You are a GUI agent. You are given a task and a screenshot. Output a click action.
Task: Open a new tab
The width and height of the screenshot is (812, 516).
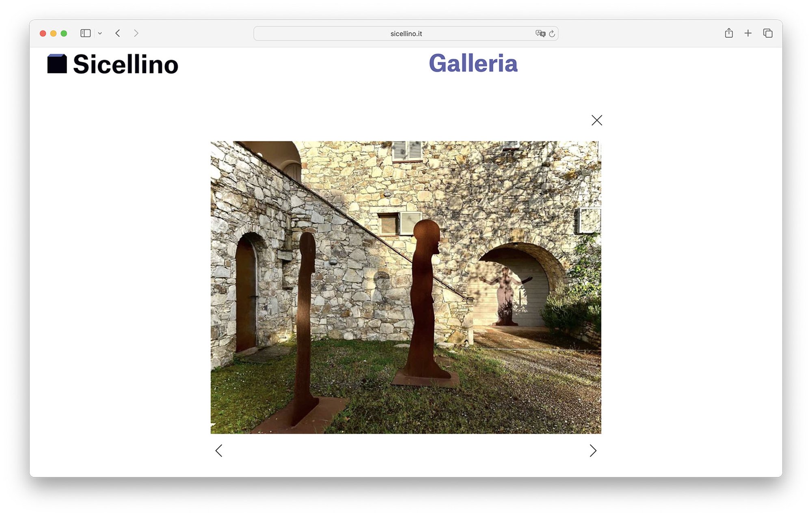tap(748, 33)
